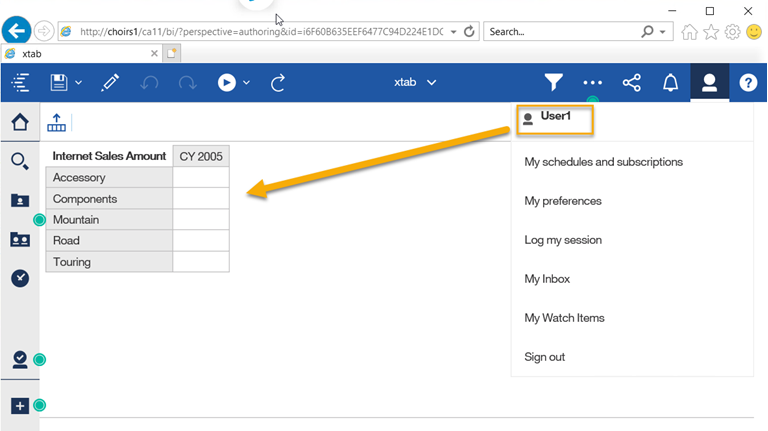
Task: Open browser favorites star icon
Action: point(711,32)
